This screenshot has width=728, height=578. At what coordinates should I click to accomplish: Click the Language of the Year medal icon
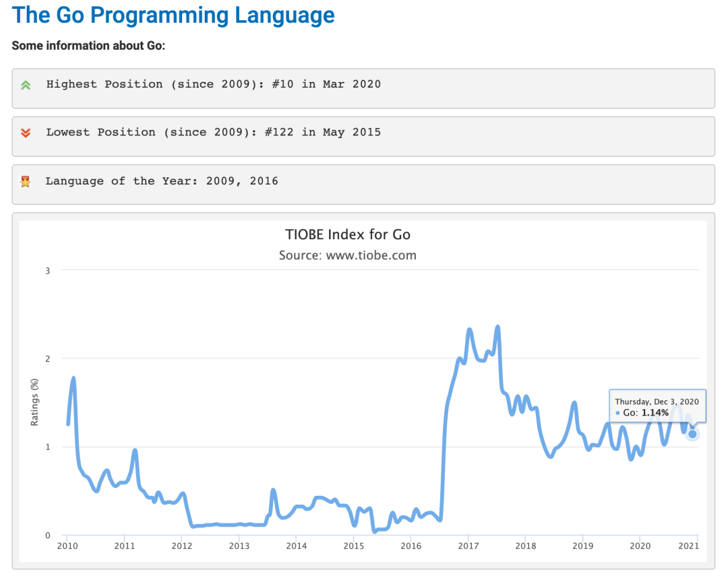(x=26, y=181)
